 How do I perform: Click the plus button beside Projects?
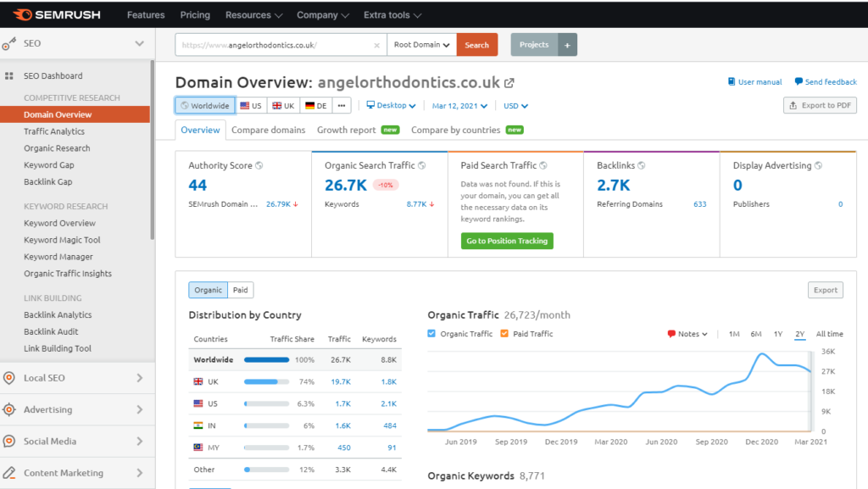(x=567, y=45)
